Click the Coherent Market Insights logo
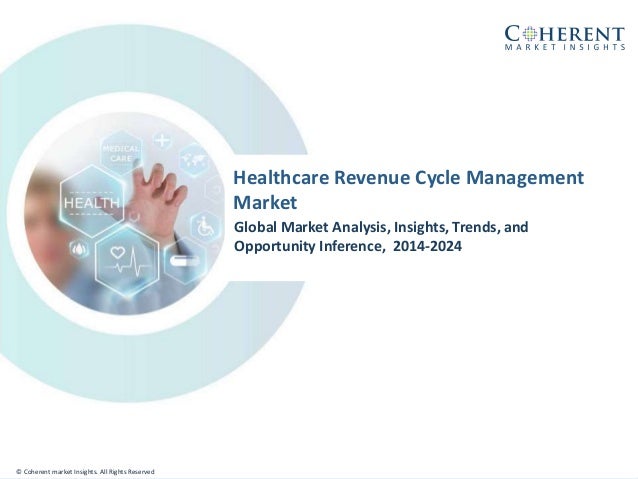Viewport: 638px width, 479px height. [x=564, y=38]
